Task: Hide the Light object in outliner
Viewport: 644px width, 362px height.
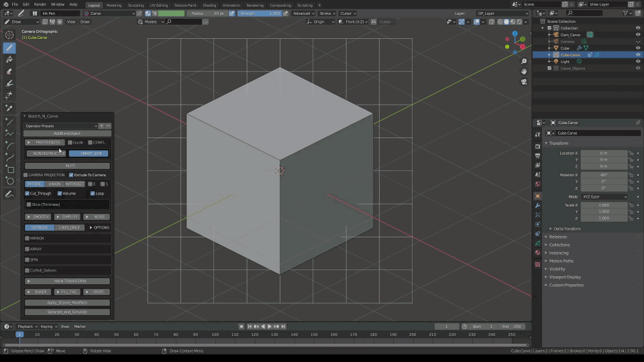Action: pyautogui.click(x=638, y=62)
